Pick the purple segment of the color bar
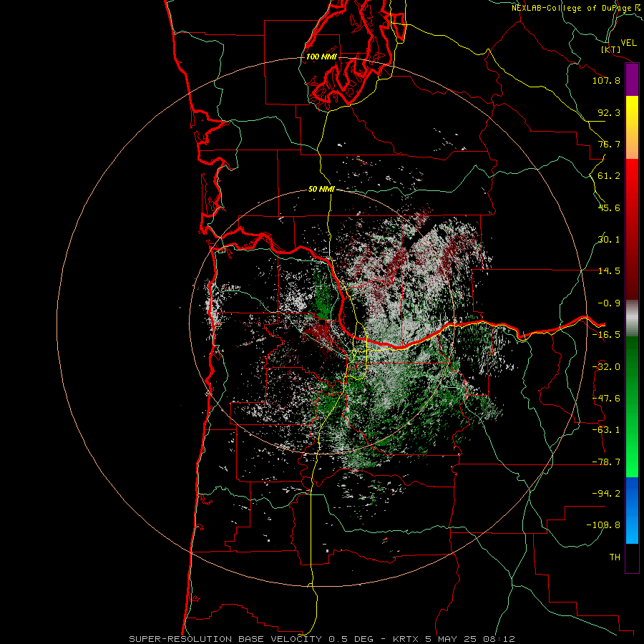 coord(632,80)
